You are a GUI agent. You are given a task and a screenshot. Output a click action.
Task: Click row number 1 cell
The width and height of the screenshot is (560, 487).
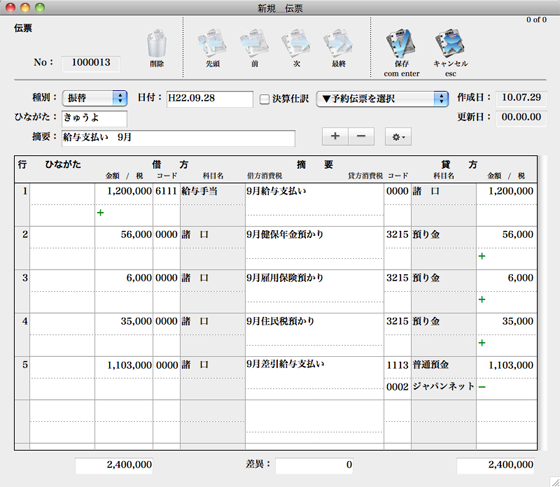[22, 205]
